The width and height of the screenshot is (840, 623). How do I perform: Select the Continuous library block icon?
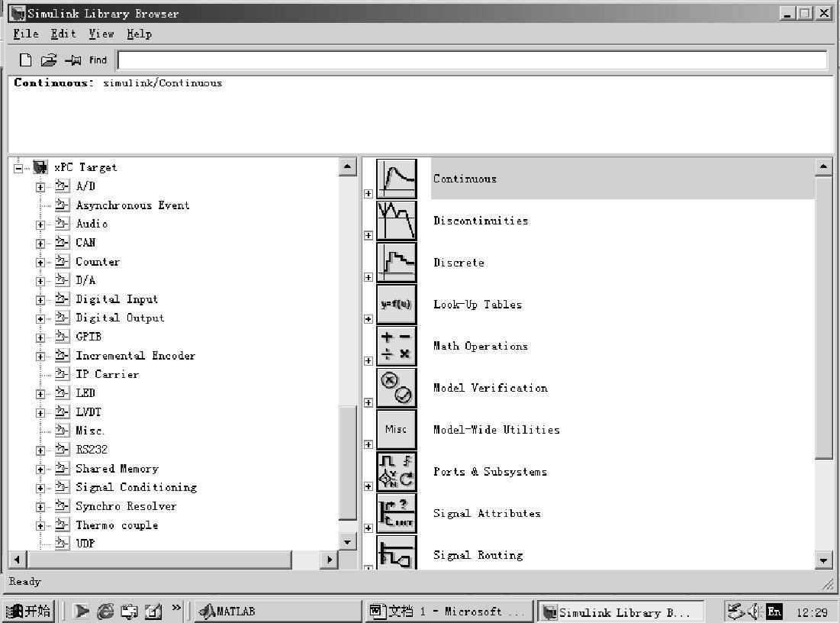[397, 179]
